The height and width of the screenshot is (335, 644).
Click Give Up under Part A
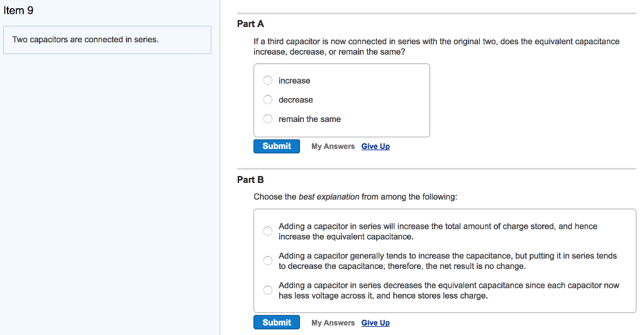pyautogui.click(x=375, y=146)
